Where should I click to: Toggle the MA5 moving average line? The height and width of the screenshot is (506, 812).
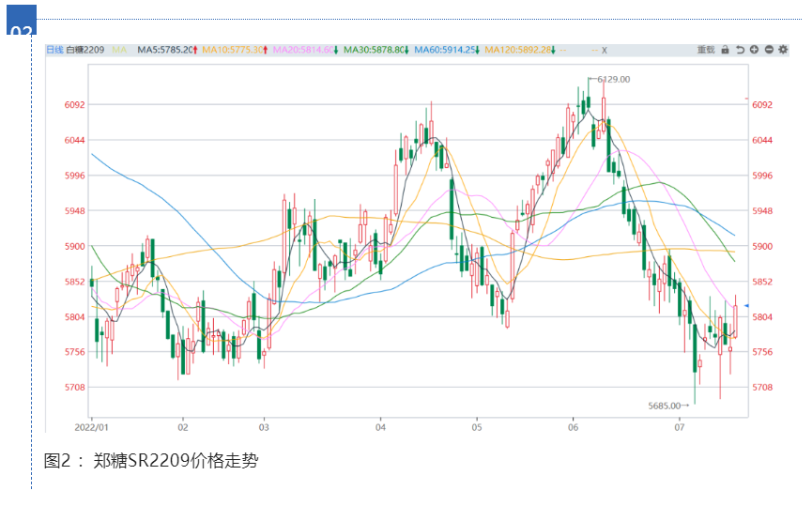166,50
